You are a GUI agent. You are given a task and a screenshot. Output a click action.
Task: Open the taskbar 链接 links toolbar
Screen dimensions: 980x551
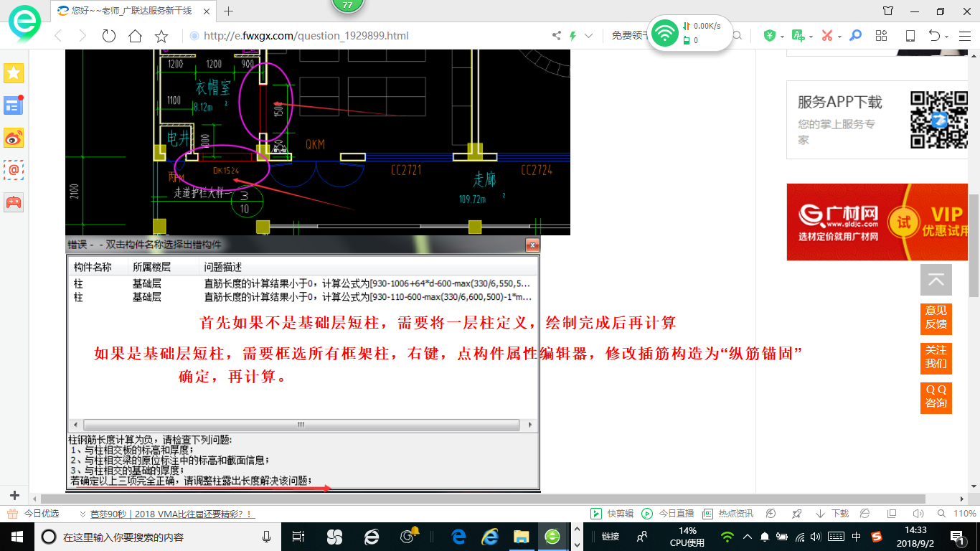(610, 537)
